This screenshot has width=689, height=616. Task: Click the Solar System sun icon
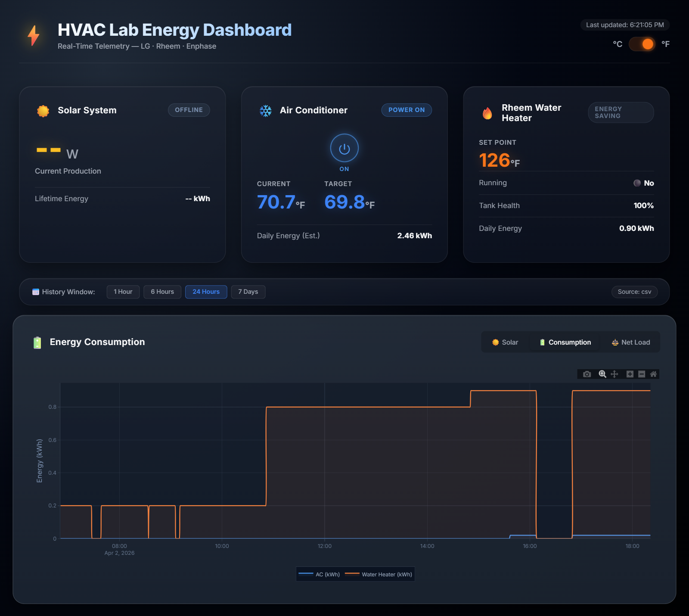[43, 111]
